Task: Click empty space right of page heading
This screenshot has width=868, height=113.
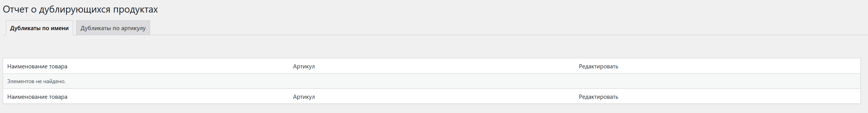Action: pos(472,9)
